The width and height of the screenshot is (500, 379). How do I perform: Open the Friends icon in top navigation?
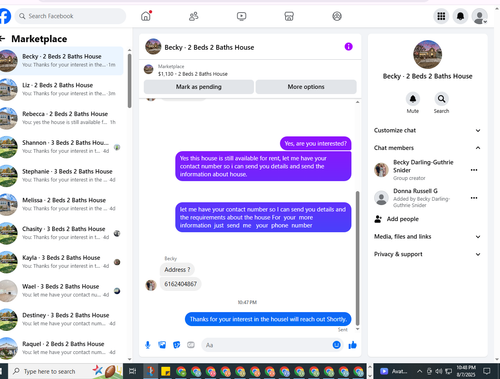pyautogui.click(x=194, y=16)
